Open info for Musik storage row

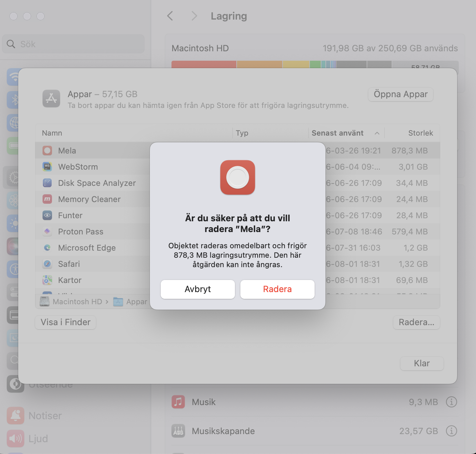tap(451, 402)
